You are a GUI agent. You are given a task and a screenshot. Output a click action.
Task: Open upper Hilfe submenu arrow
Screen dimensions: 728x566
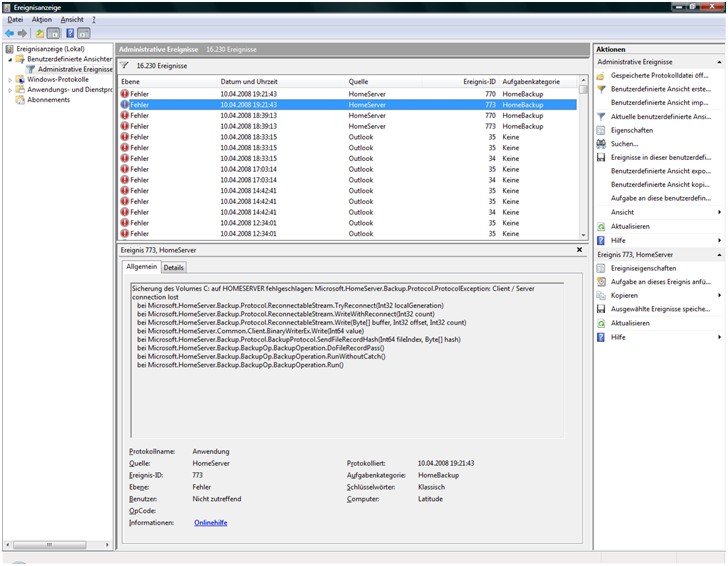click(719, 241)
